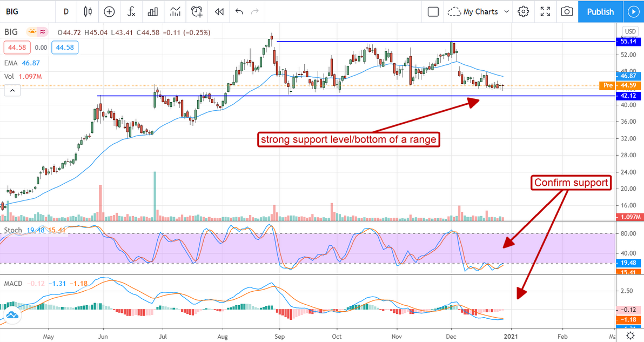Click the Publish button
This screenshot has width=644, height=342.
tap(600, 11)
